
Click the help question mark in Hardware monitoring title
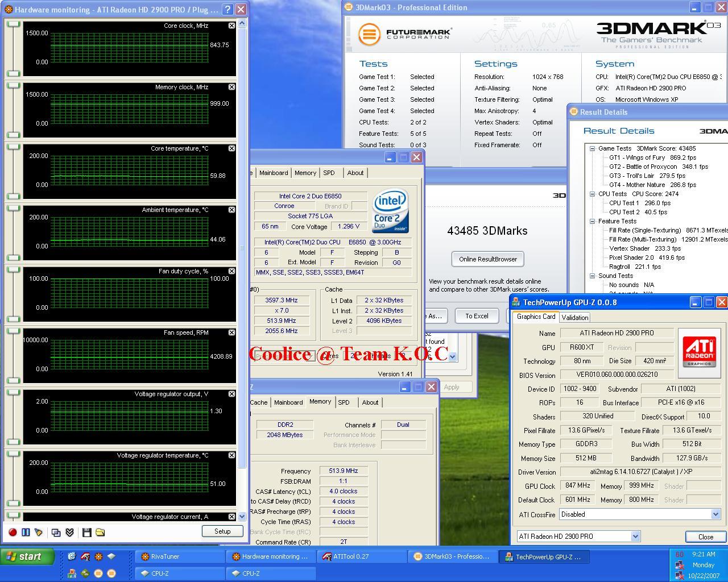point(227,10)
